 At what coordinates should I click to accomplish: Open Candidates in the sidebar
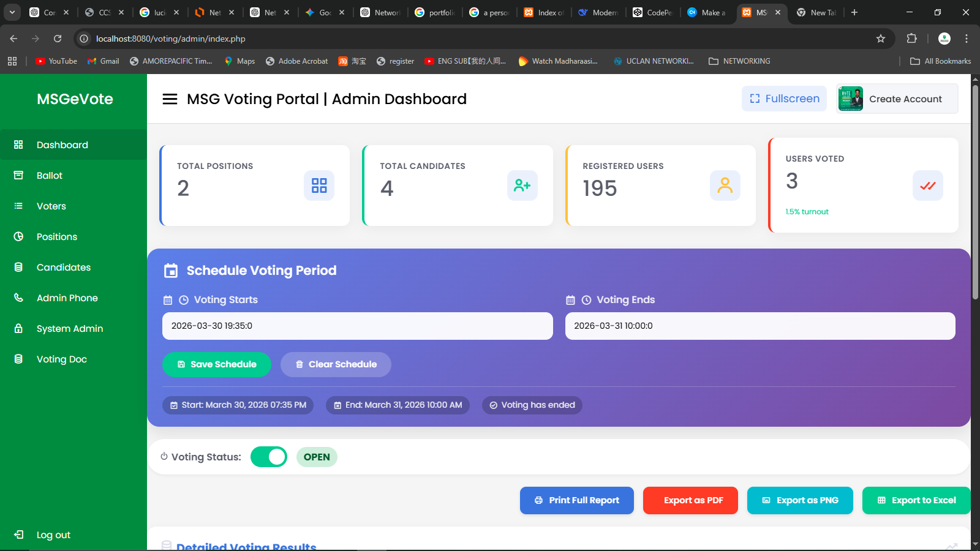coord(73,267)
